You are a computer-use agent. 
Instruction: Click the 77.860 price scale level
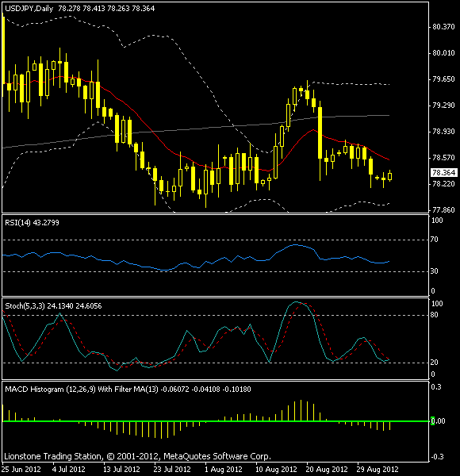[443, 209]
